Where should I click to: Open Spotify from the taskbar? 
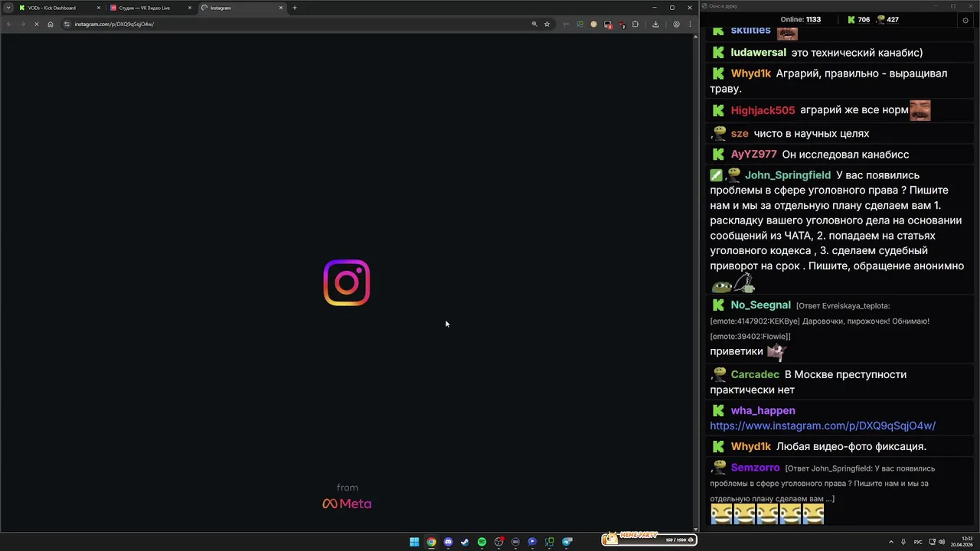(482, 542)
